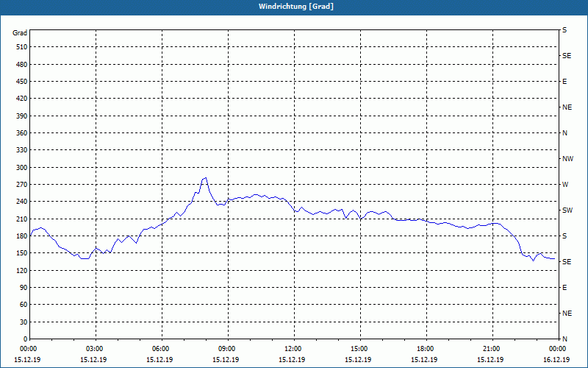Click the 210 y-axis value
The height and width of the screenshot is (368, 588).
[x=22, y=219]
